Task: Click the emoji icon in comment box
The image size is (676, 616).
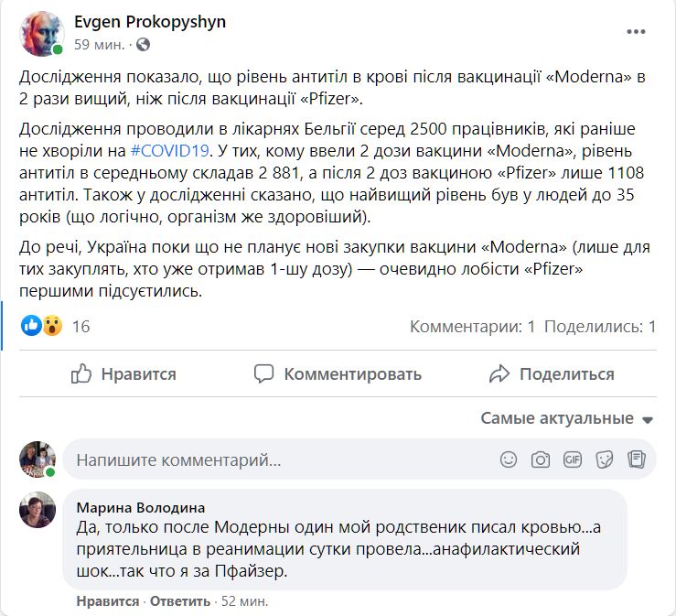Action: 508,459
